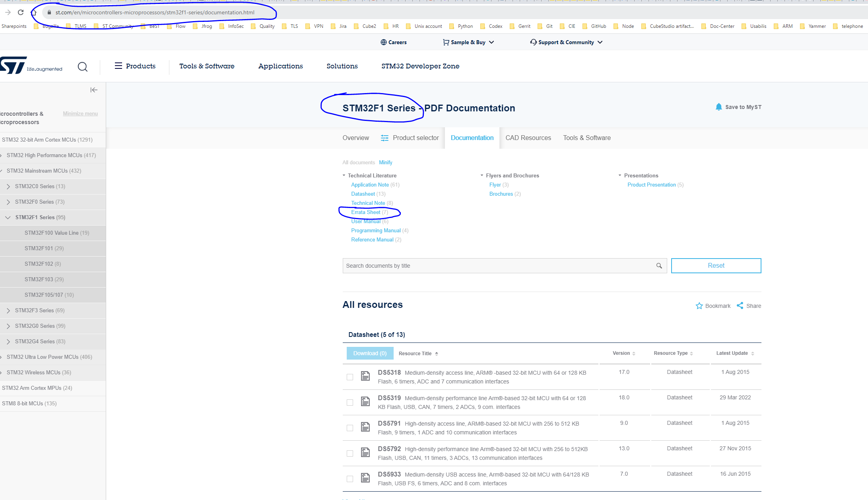Open the DS5792 document icon
The height and width of the screenshot is (500, 868).
(x=365, y=452)
